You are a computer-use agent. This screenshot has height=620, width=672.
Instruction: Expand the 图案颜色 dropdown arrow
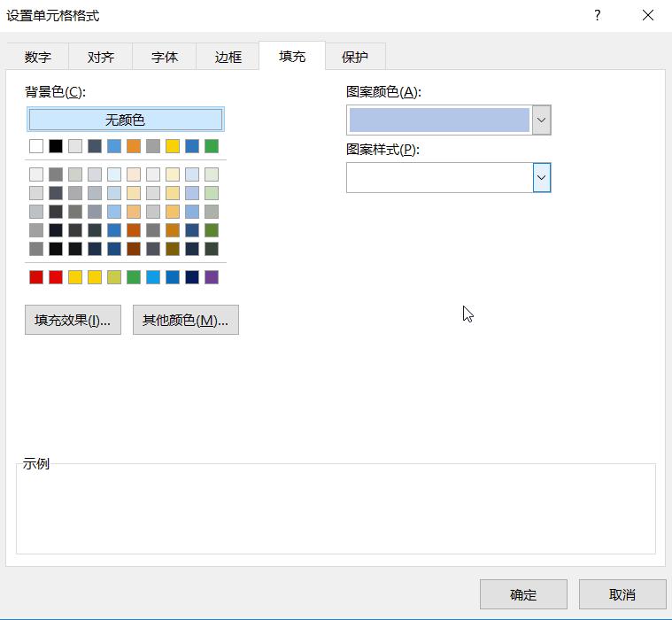coord(541,120)
